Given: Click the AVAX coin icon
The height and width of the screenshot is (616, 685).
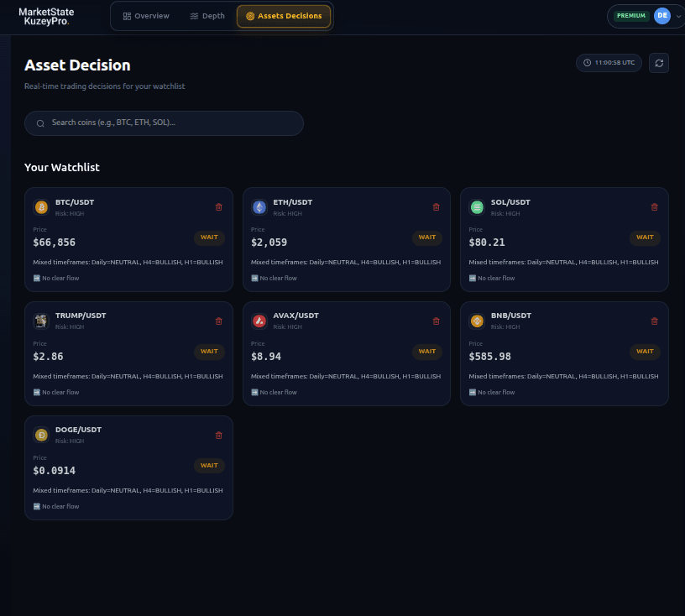Looking at the screenshot, I should click(259, 321).
